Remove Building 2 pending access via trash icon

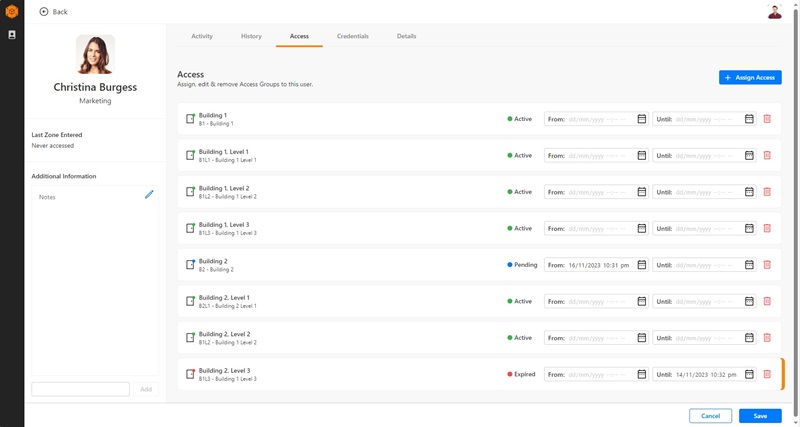point(767,265)
